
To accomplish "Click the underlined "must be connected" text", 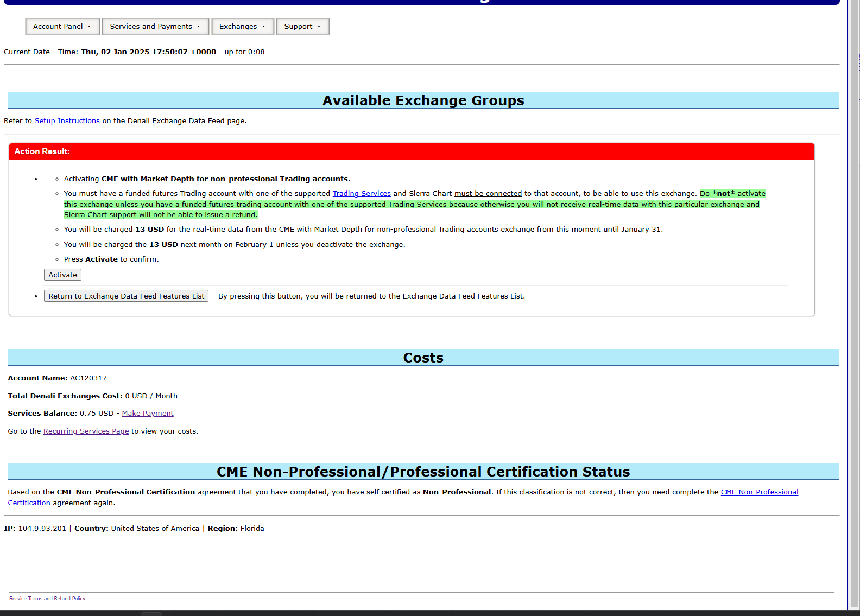I will point(488,194).
